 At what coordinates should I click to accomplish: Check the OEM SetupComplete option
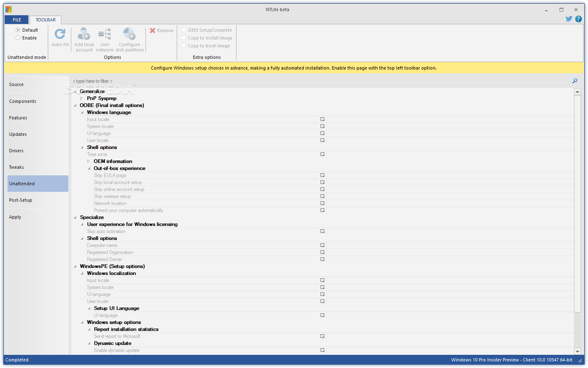click(x=184, y=30)
